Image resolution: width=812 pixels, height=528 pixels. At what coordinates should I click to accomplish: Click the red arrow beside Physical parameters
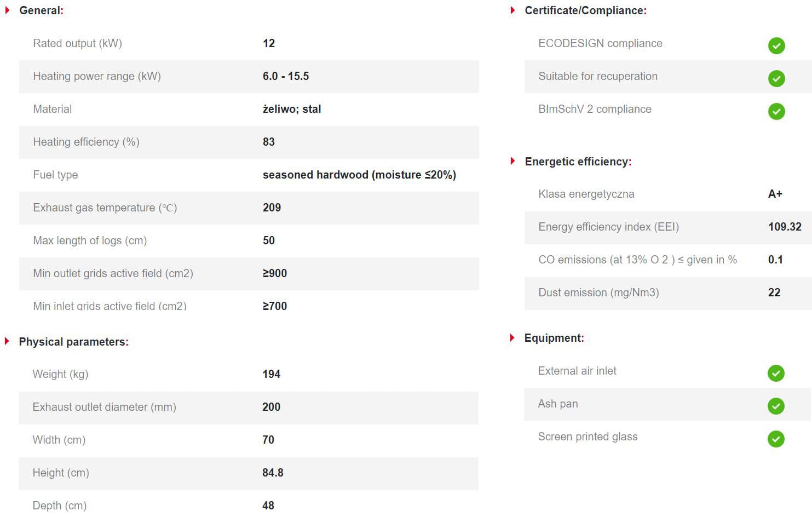(7, 341)
